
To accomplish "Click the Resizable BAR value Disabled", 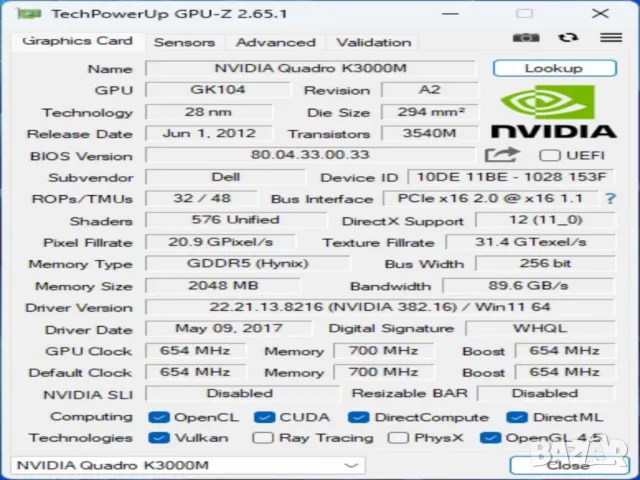I will 546,394.
